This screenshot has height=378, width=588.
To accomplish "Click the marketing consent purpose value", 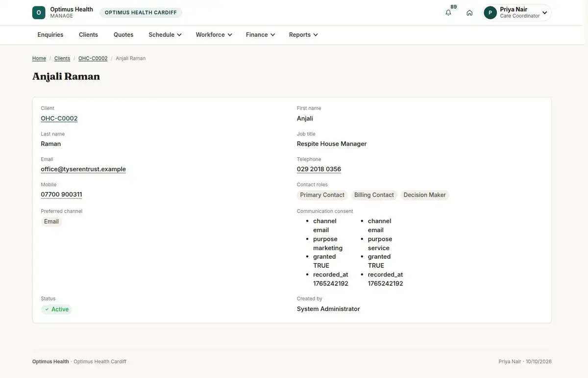I will [x=328, y=248].
